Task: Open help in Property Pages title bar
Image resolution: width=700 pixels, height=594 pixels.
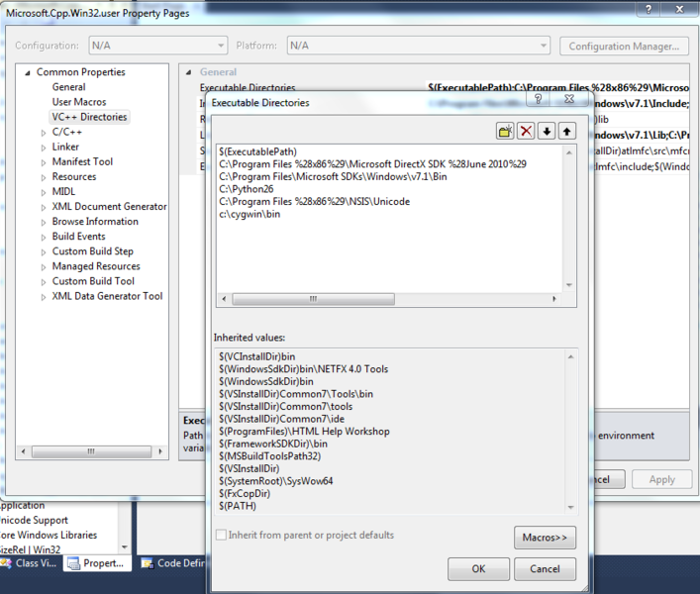Action: tap(649, 9)
